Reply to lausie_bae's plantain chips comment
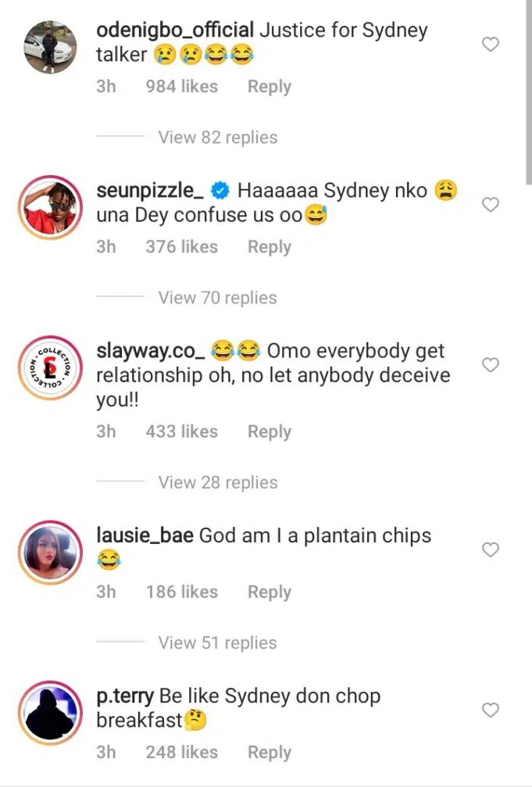This screenshot has height=787, width=532. (x=269, y=592)
